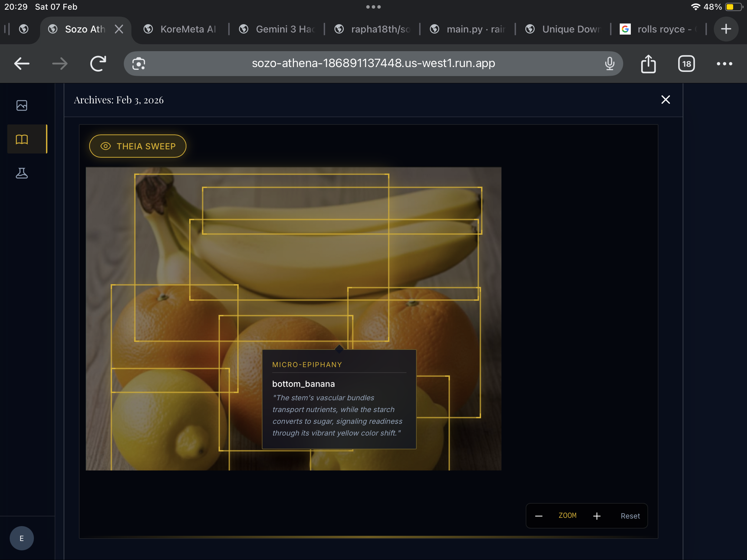The image size is (747, 560).
Task: Tap the browser share icon
Action: [x=648, y=64]
